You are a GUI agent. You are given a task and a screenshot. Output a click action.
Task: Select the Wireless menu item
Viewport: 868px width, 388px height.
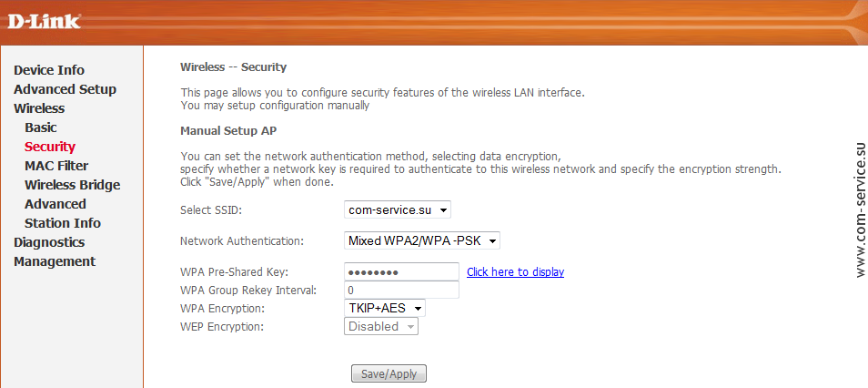[x=39, y=108]
